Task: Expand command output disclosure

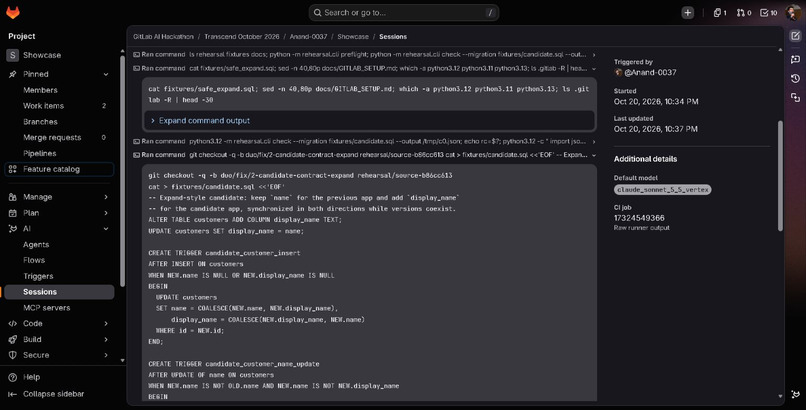Action: point(369,121)
